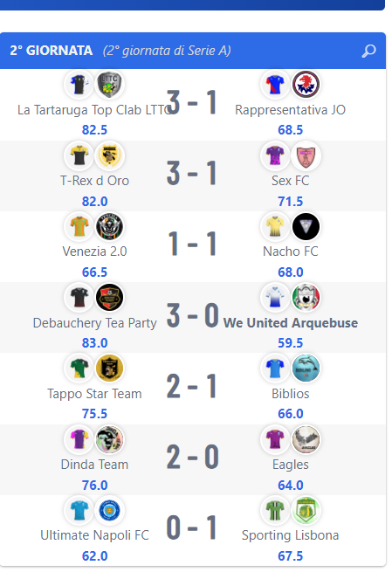The image size is (392, 572).
Task: Open Sporting Lisbona green crest
Action: [x=306, y=510]
